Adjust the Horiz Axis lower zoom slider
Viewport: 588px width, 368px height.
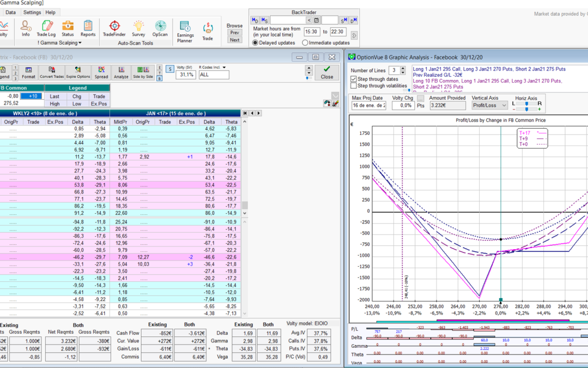pyautogui.click(x=526, y=109)
